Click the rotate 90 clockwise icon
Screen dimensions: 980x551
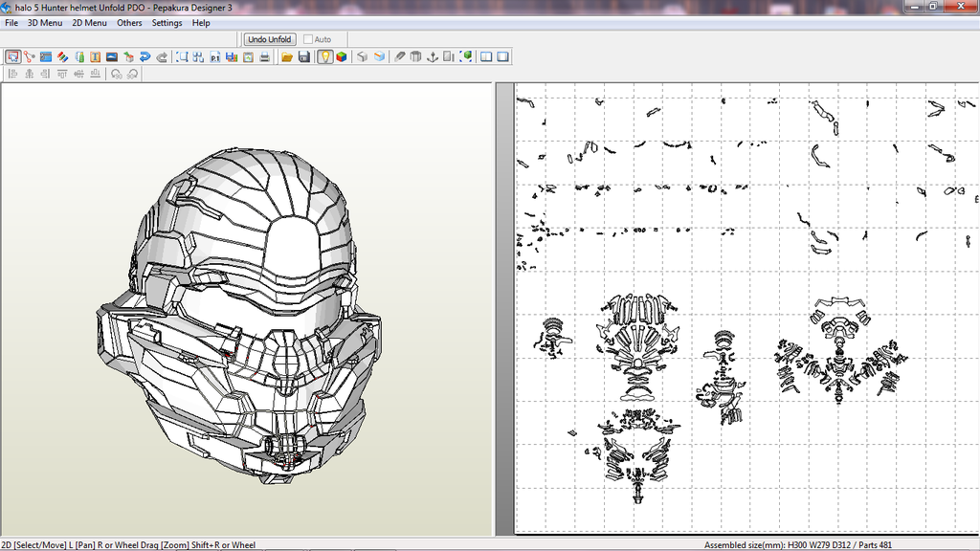[x=132, y=74]
